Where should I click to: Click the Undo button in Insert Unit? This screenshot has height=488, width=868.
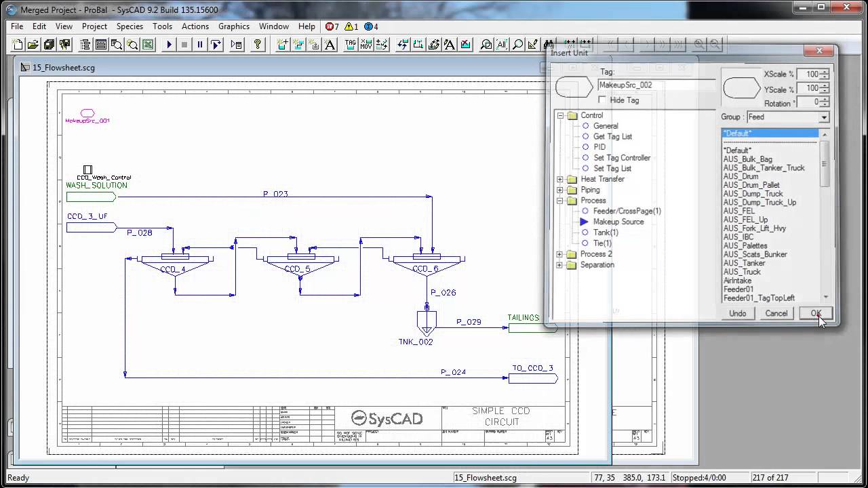tap(738, 313)
